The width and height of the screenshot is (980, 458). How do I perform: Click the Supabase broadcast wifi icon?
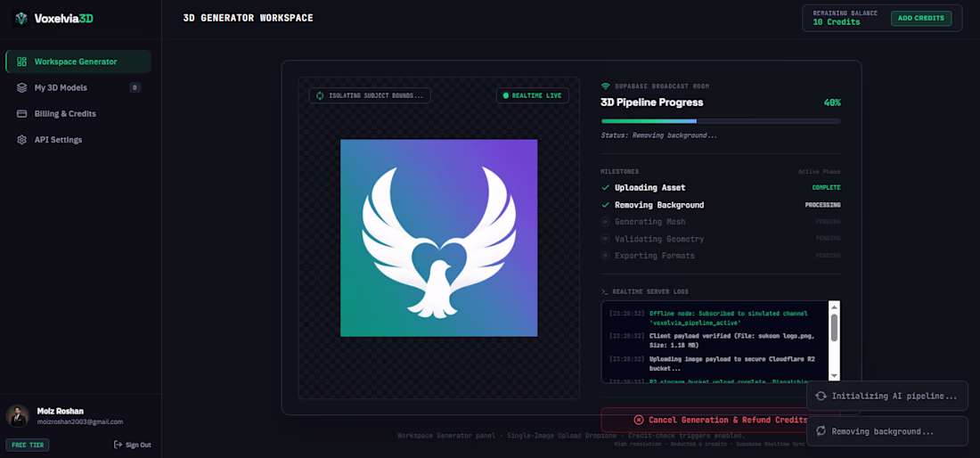point(605,86)
